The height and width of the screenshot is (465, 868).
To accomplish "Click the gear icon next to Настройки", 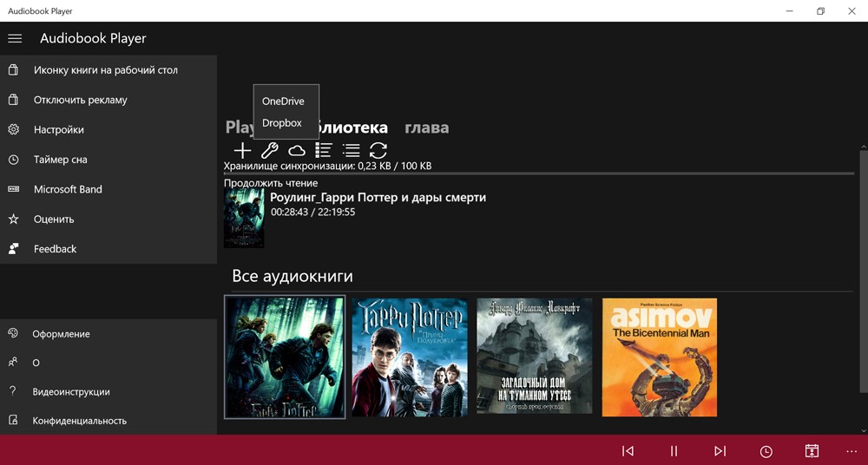I will click(13, 129).
